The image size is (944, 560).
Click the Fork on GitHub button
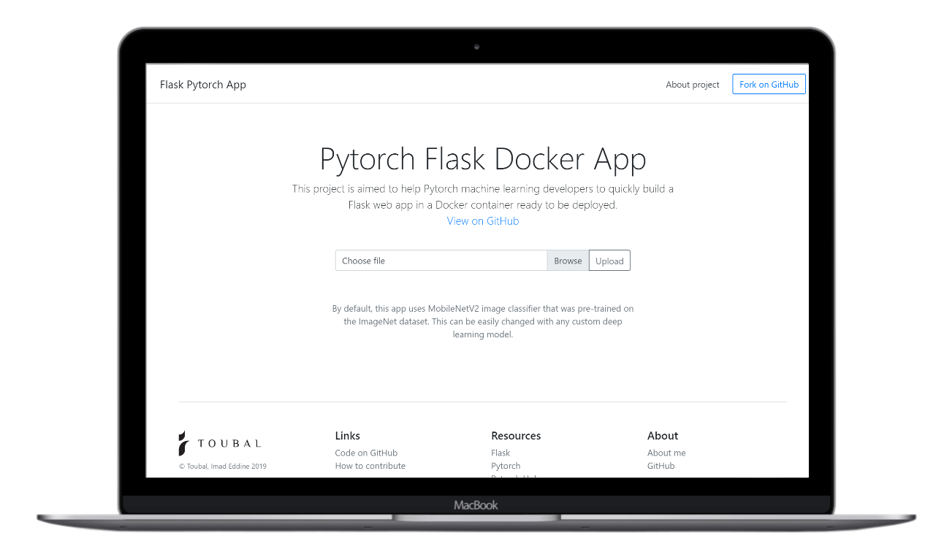tap(769, 85)
